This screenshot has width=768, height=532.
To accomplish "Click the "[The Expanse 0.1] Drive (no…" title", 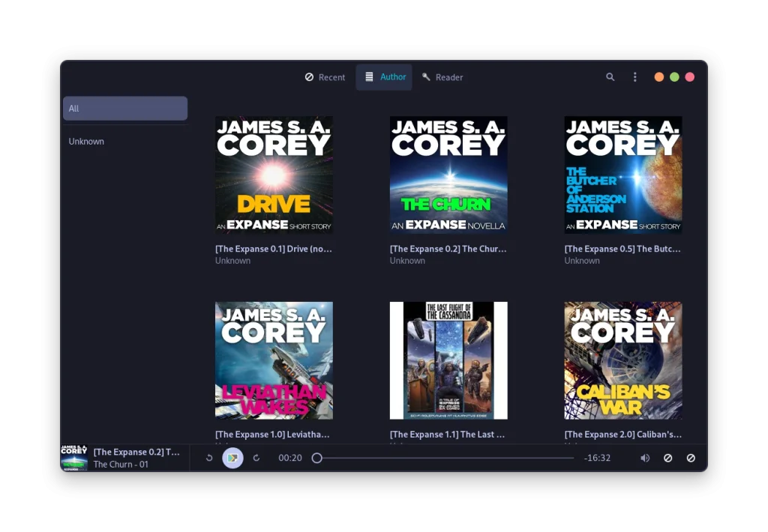I will [273, 249].
